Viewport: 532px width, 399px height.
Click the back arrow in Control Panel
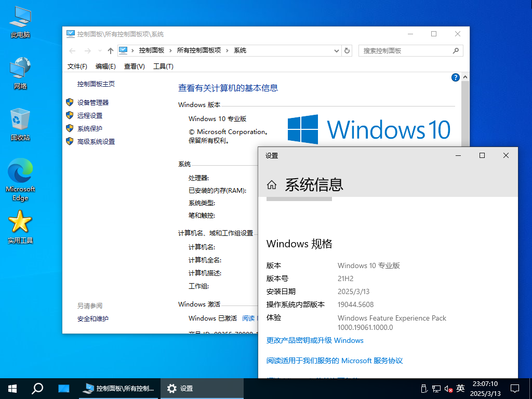72,51
